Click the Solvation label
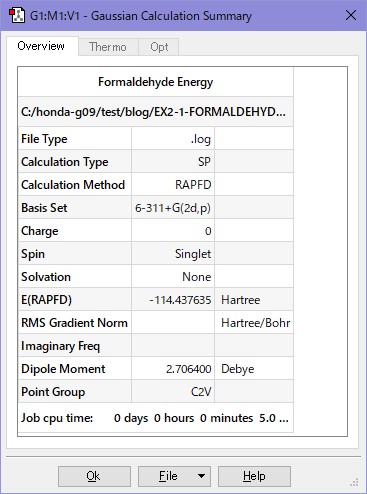The image size is (367, 494). tap(46, 277)
